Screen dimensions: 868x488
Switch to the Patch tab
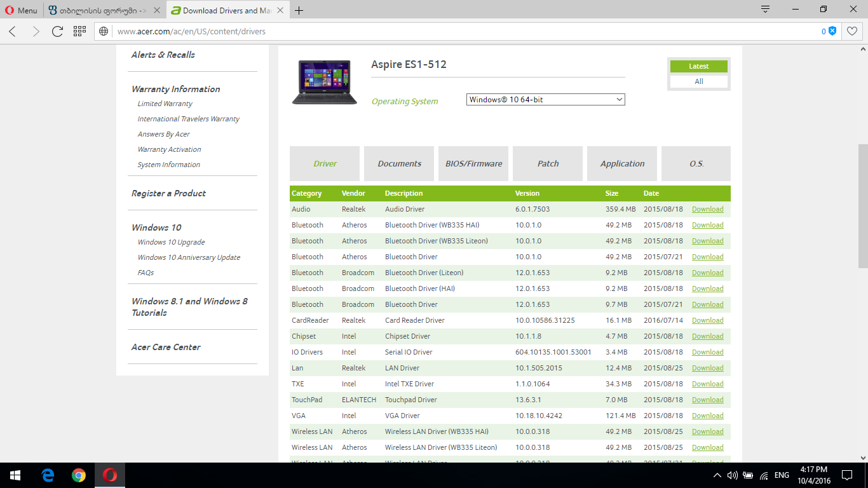[x=548, y=163]
